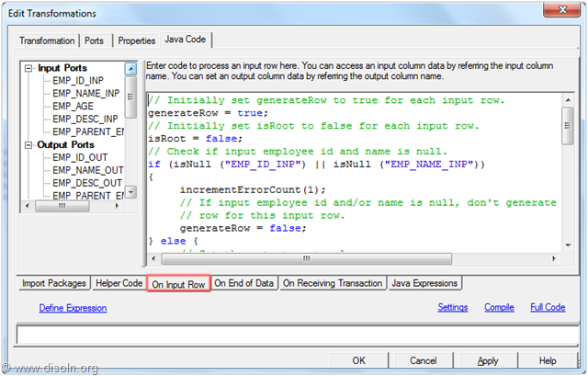Open the Import Packages code tab
The width and height of the screenshot is (588, 376).
coord(54,283)
